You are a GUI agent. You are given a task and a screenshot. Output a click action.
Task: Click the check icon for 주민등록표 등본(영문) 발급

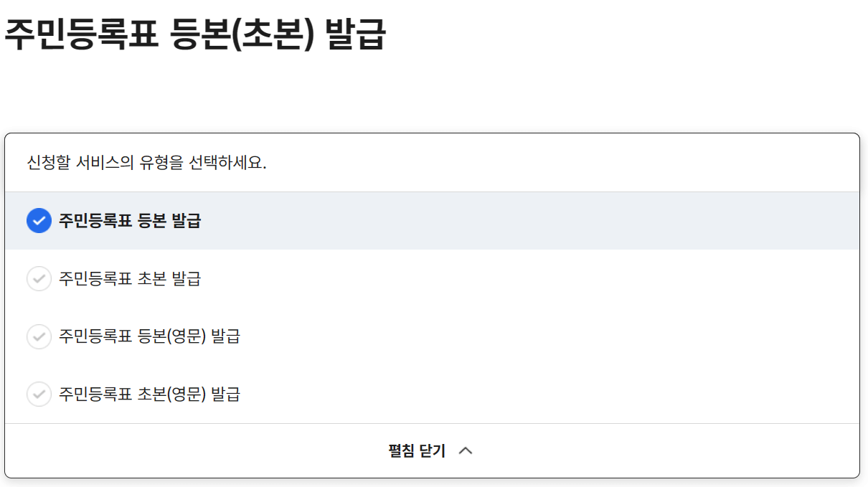[38, 336]
